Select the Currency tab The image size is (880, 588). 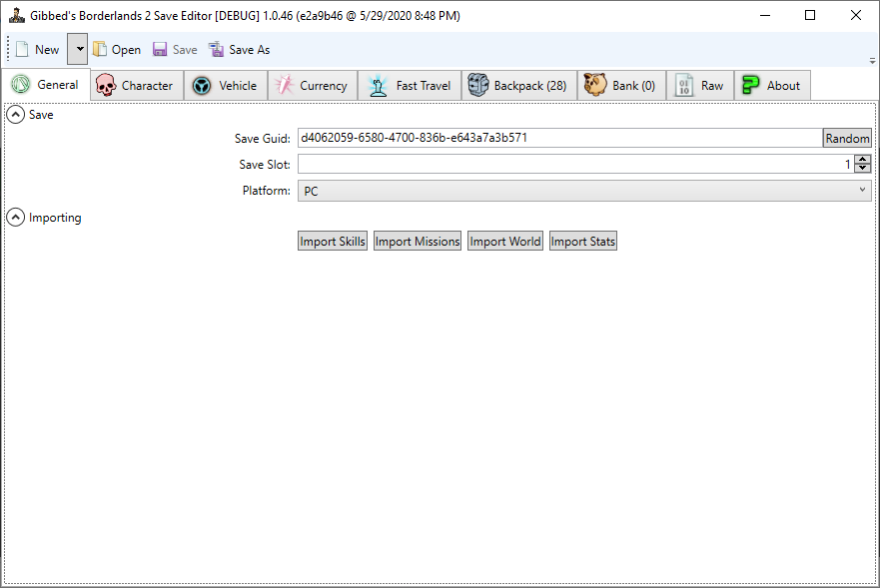click(313, 85)
